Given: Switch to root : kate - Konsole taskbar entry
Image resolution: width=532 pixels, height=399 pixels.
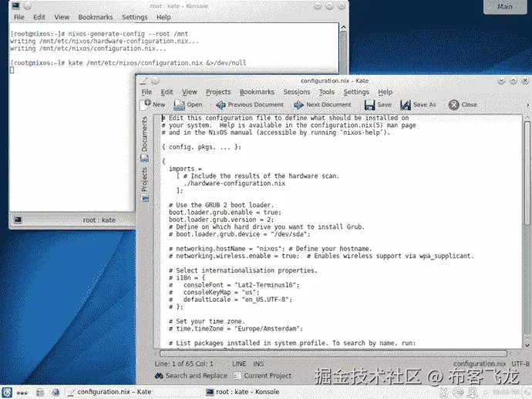Looking at the screenshot, I should click(243, 392).
